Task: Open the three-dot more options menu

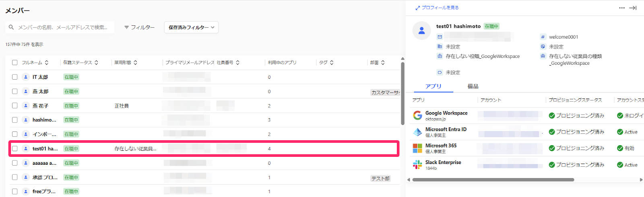Action: click(x=622, y=8)
